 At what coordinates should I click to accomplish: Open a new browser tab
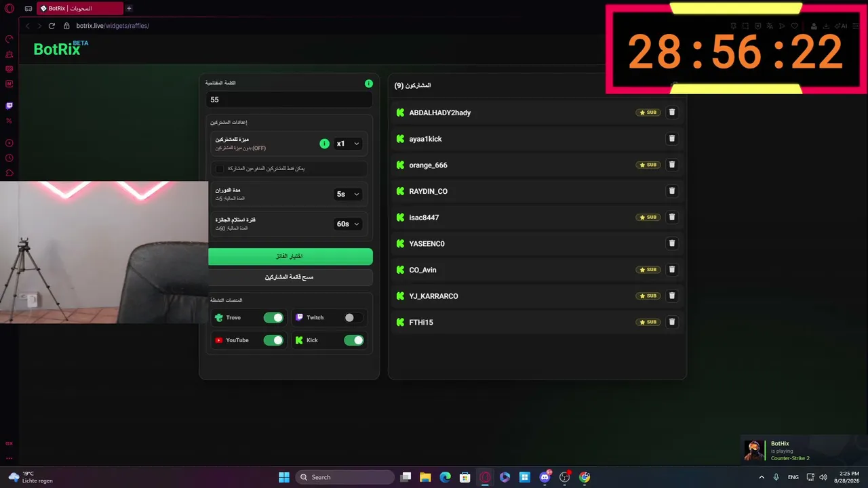tap(129, 9)
